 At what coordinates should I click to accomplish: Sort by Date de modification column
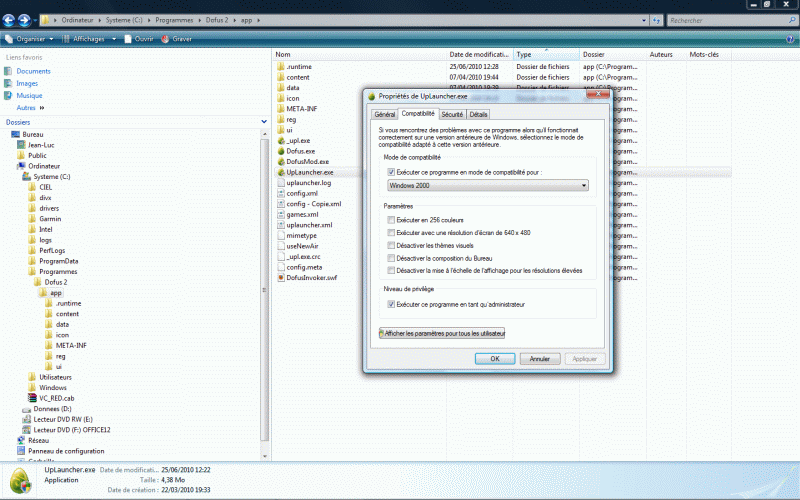tap(479, 55)
